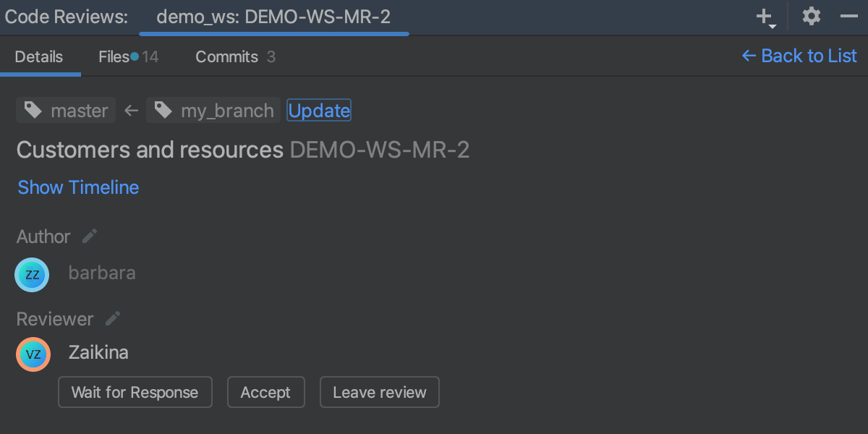The image size is (868, 434).
Task: Hide panel using the minimize dash icon
Action: tap(848, 17)
